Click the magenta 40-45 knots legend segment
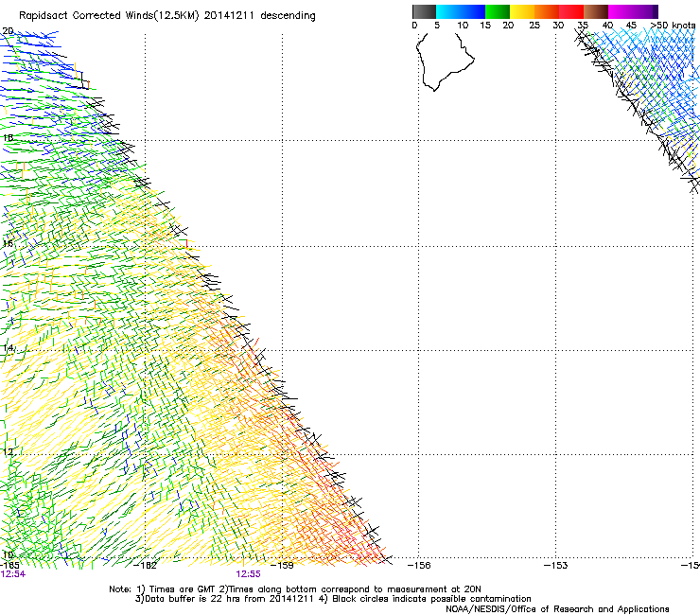This screenshot has width=700, height=615. pyautogui.click(x=621, y=11)
